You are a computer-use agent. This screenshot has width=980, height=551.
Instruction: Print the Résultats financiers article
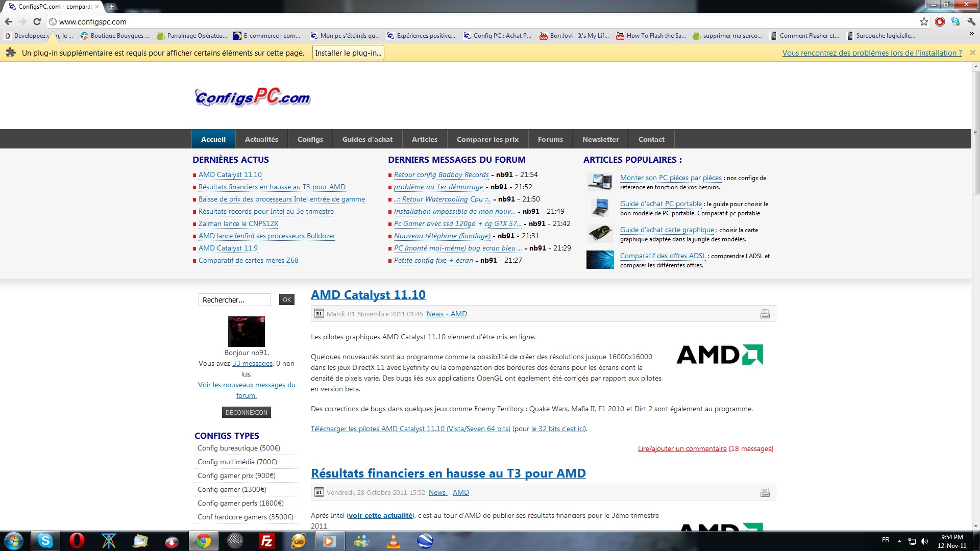click(765, 492)
